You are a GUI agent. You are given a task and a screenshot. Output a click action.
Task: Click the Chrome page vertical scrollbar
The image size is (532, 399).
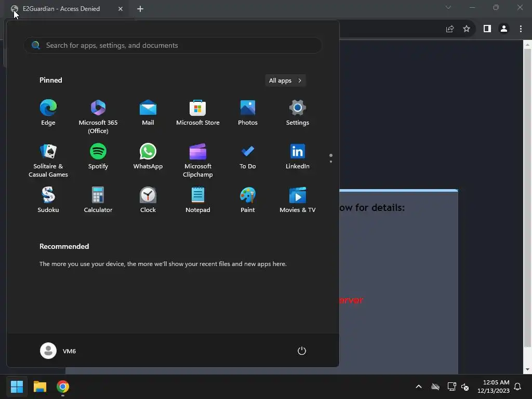[x=527, y=198]
